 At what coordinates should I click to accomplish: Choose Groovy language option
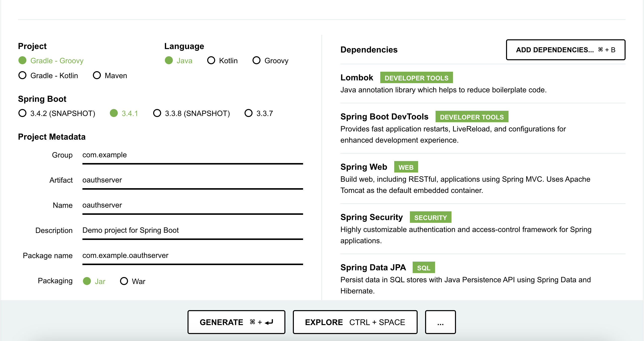pos(257,60)
